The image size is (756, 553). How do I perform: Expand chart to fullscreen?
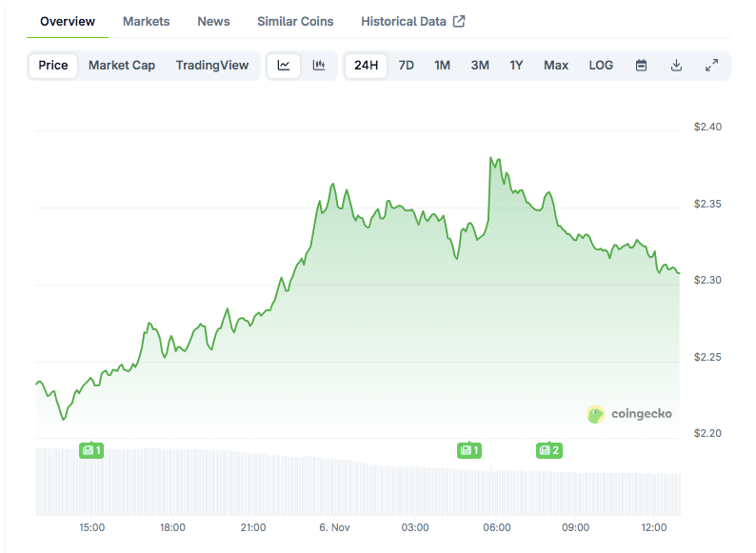point(711,66)
